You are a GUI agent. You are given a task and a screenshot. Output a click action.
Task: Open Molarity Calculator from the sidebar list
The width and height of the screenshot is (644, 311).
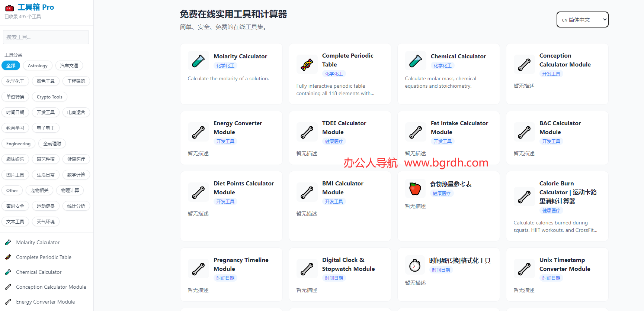(38, 242)
